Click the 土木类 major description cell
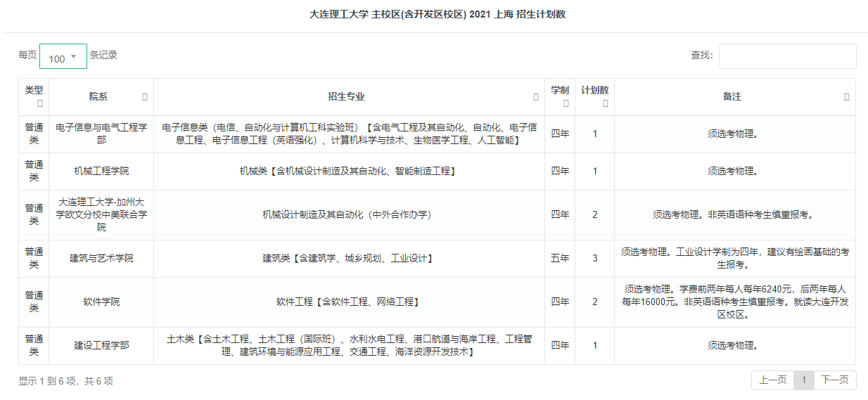 point(349,345)
